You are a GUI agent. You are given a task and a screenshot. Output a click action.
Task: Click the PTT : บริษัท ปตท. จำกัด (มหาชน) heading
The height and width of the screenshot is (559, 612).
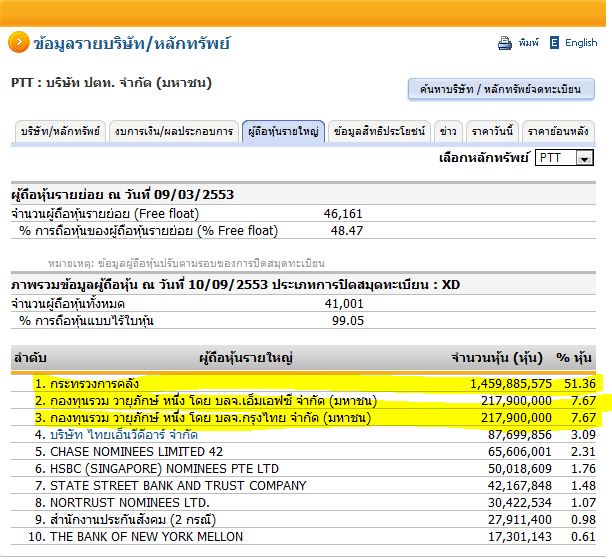112,83
